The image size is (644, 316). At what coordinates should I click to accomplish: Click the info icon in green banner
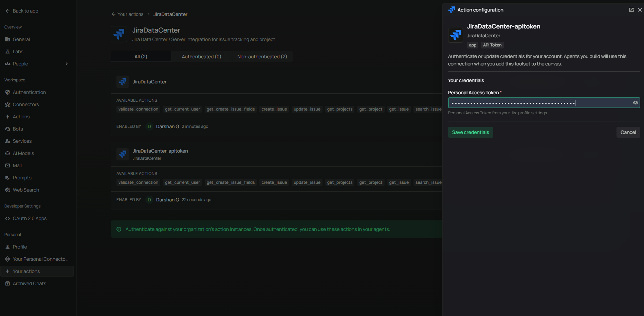tap(119, 229)
